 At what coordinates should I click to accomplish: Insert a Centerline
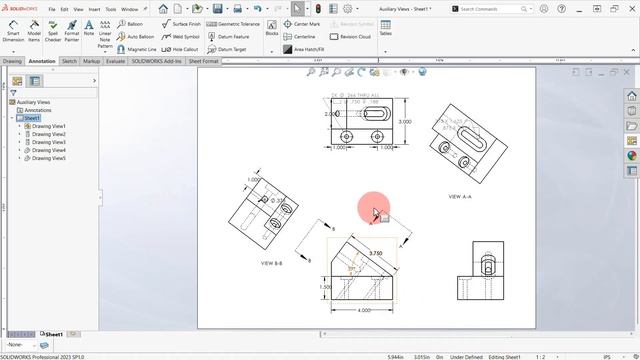[x=300, y=37]
